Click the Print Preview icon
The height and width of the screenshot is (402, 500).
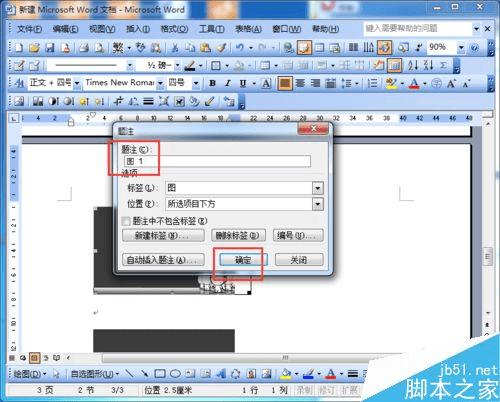(99, 48)
